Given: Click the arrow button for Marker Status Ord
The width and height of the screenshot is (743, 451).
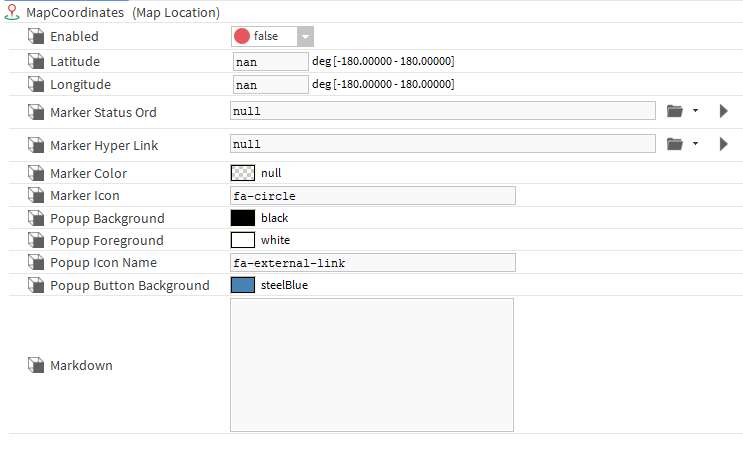Looking at the screenshot, I should (x=723, y=111).
